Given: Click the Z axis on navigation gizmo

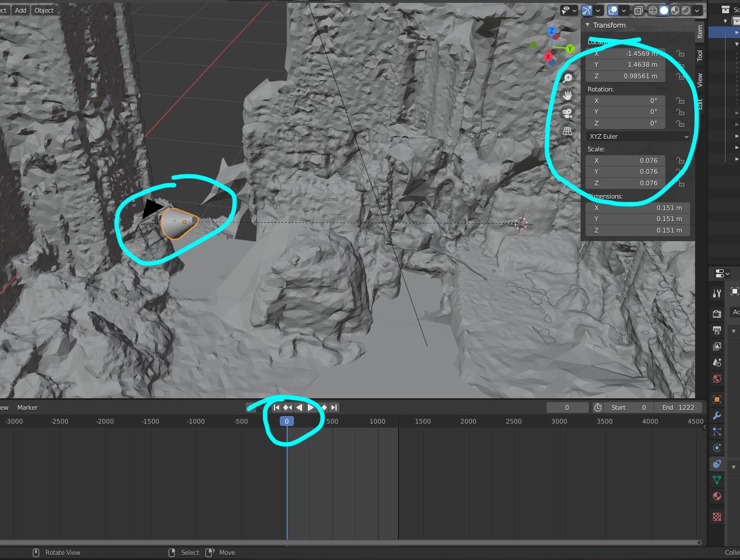Looking at the screenshot, I should 552,31.
